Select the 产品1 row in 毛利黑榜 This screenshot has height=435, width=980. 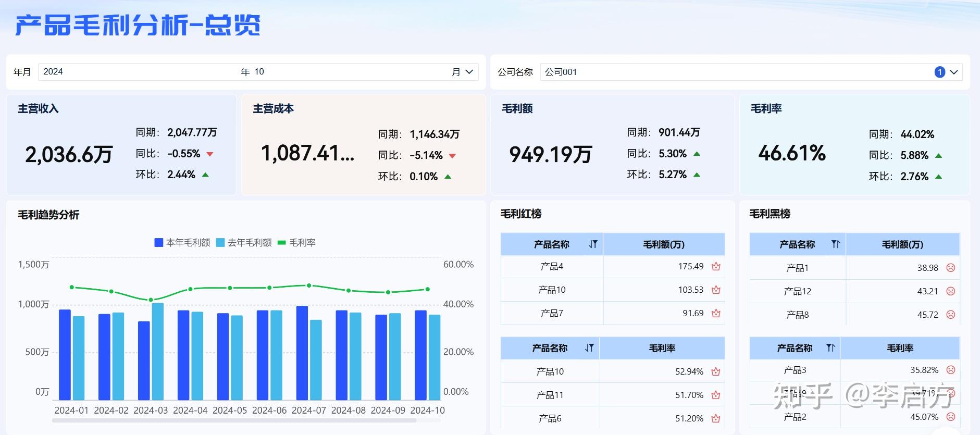pyautogui.click(x=855, y=268)
